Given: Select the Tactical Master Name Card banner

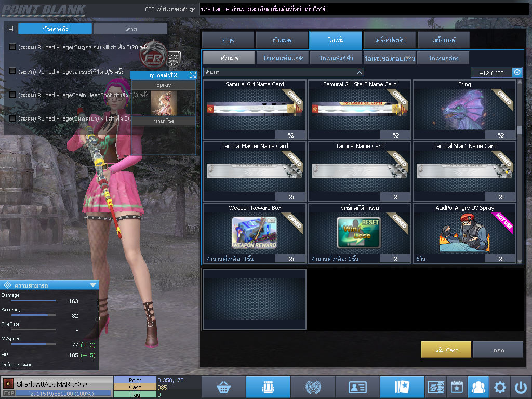Looking at the screenshot, I should point(255,170).
